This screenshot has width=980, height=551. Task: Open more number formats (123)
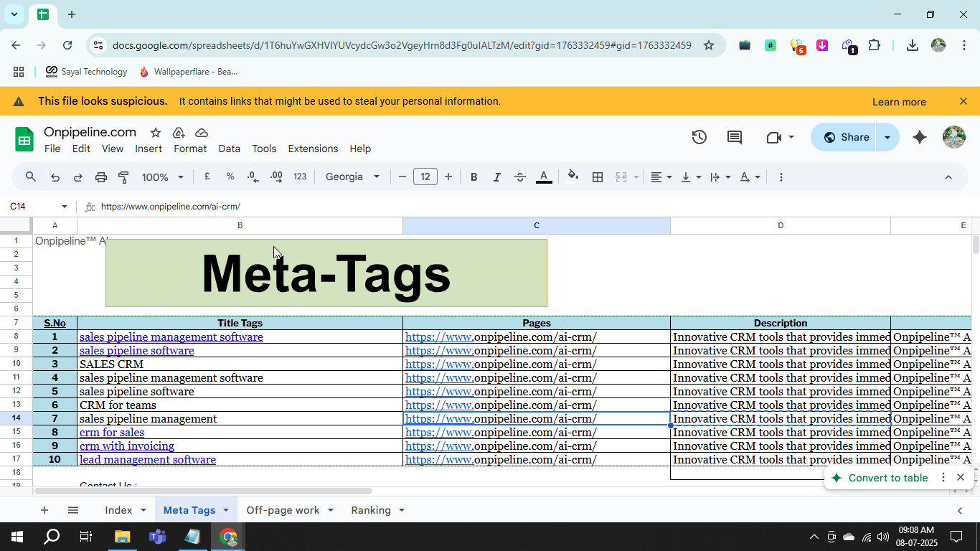(300, 176)
